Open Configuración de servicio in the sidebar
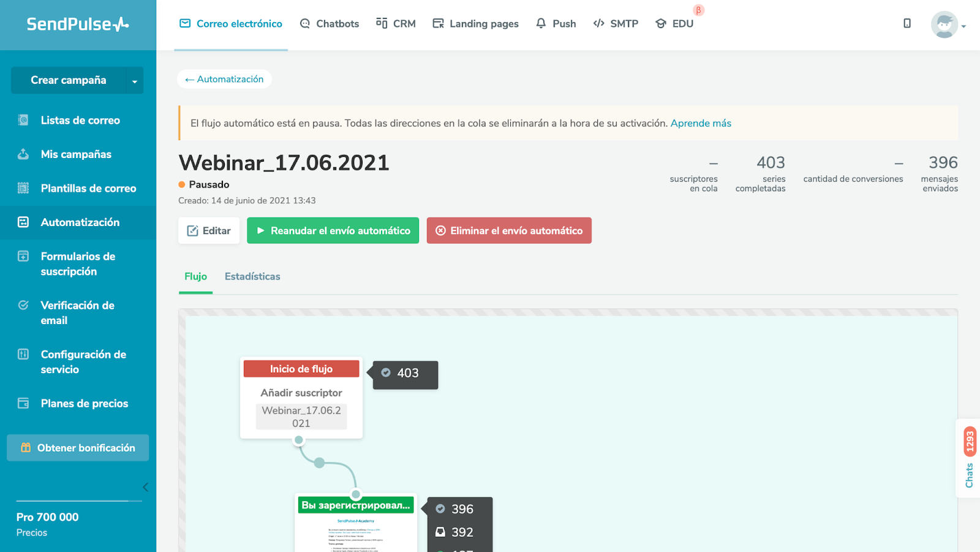This screenshot has width=980, height=552. (83, 362)
